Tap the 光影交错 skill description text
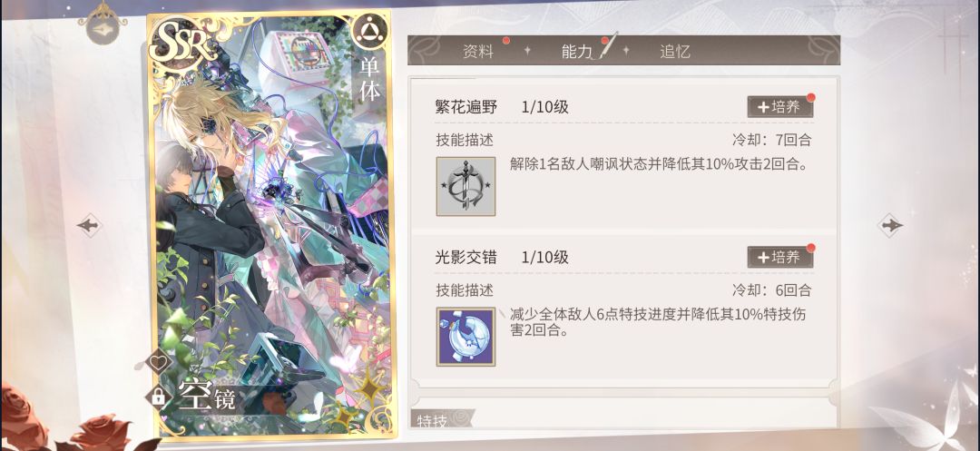 tap(658, 322)
